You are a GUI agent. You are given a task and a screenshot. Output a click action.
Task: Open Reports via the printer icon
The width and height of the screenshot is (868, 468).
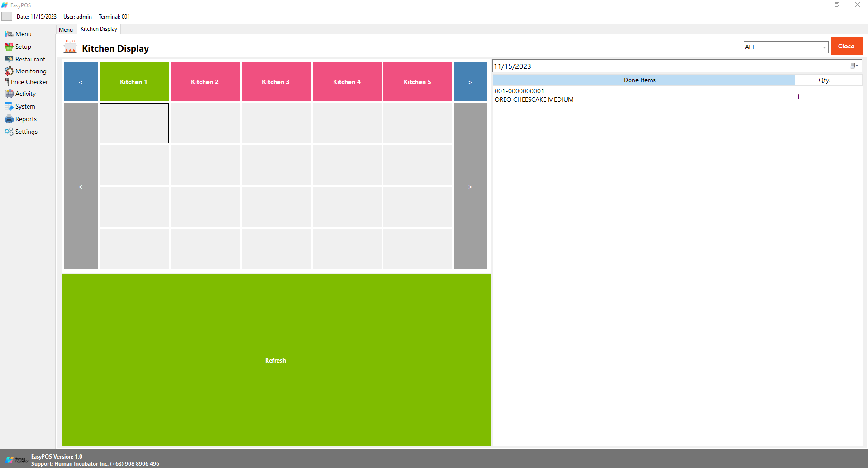pos(9,119)
